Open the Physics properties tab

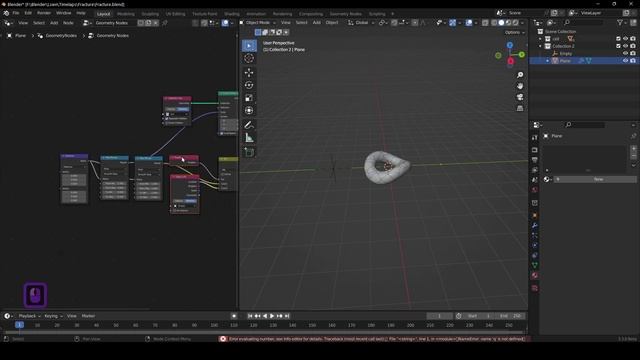pos(535,245)
